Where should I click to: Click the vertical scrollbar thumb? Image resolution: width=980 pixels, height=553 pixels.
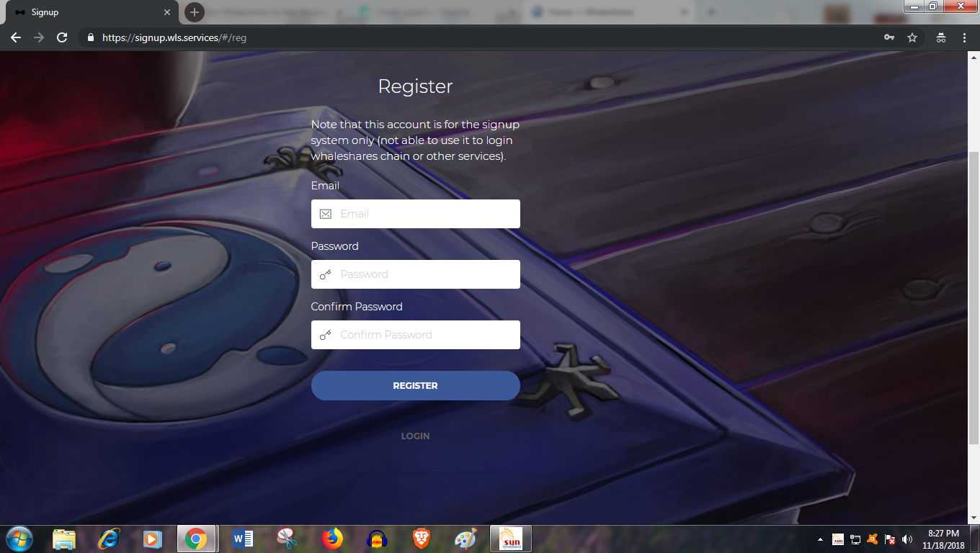pos(974,299)
